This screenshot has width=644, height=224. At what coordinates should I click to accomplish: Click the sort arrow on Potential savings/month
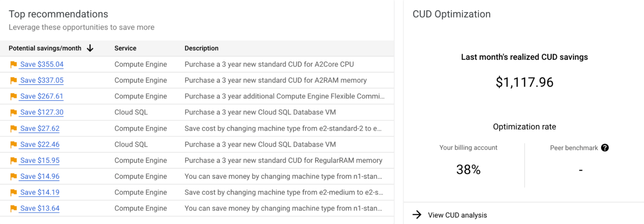[90, 48]
